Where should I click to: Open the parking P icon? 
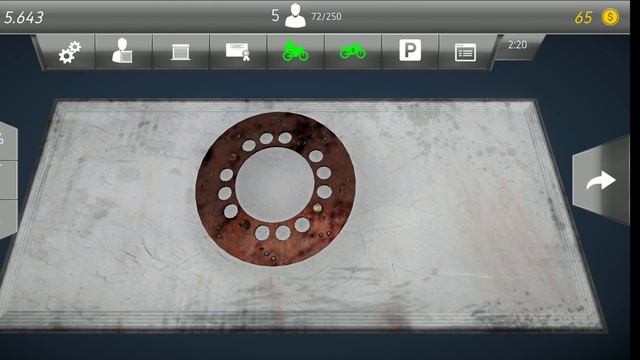tap(410, 51)
